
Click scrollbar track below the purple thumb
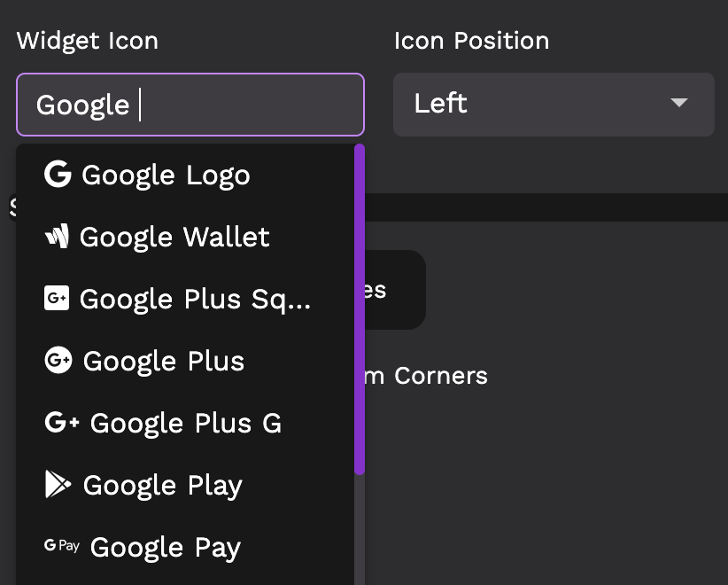[360, 532]
